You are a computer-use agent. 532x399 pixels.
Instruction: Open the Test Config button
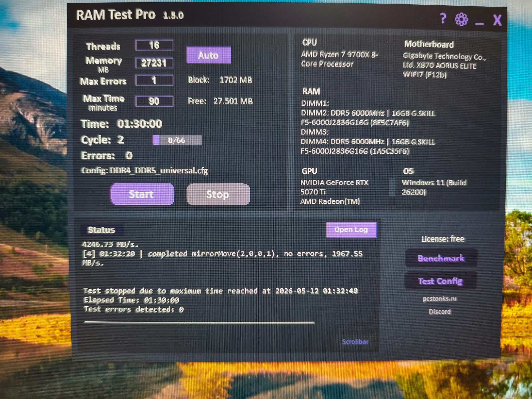click(440, 281)
